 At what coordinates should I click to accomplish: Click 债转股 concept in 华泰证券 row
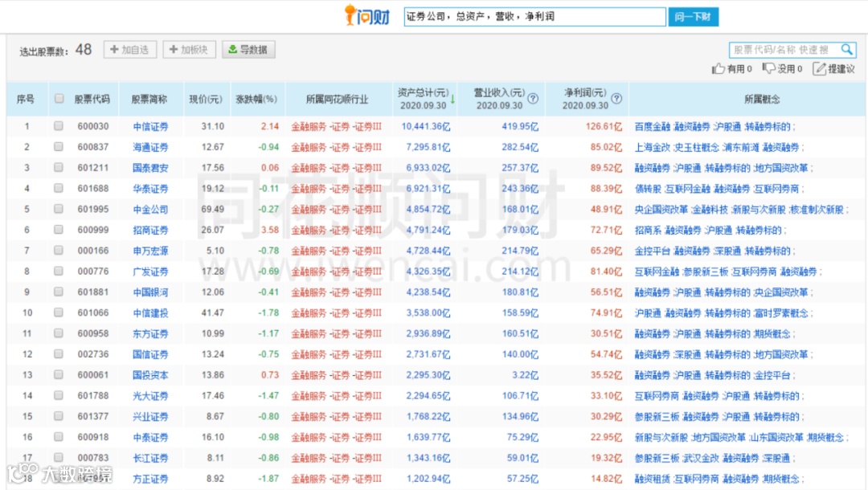click(x=648, y=189)
